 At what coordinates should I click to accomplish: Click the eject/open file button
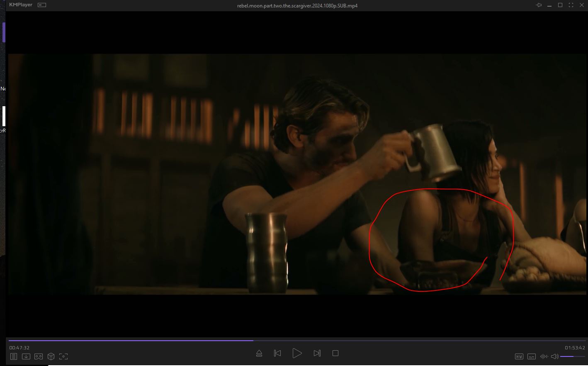pos(259,353)
